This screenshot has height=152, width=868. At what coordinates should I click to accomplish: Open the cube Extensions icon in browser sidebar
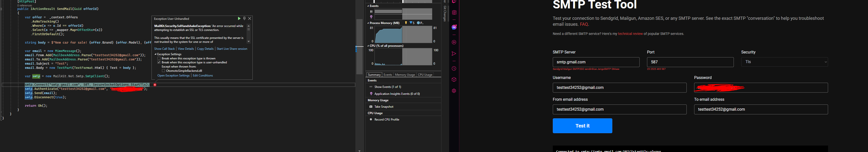(x=454, y=80)
